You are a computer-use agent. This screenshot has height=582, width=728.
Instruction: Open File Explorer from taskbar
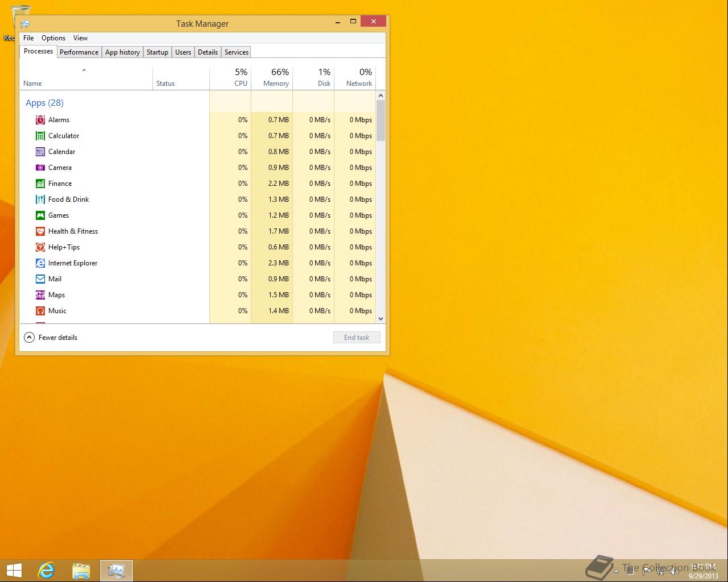[x=81, y=571]
